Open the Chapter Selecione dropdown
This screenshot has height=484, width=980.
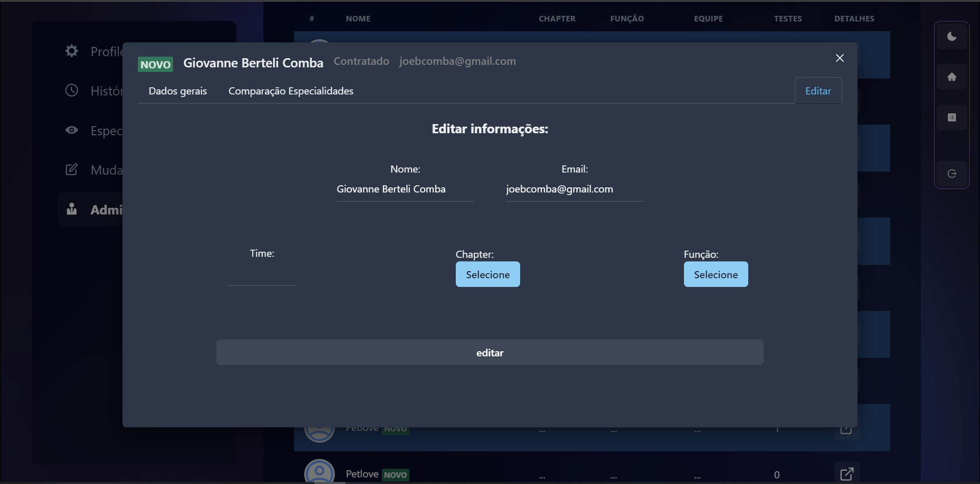487,275
